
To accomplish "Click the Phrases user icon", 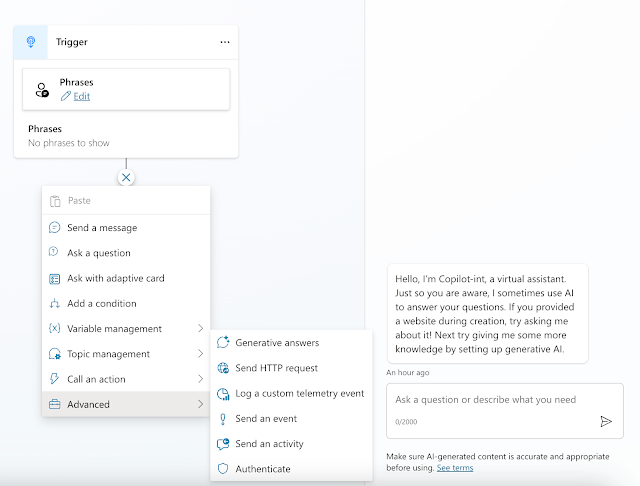I will click(x=42, y=90).
